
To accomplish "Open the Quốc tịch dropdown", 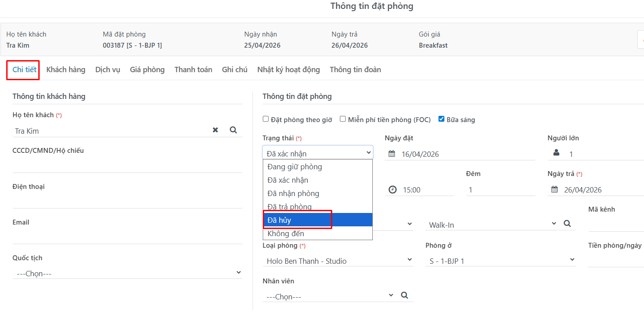I will (x=127, y=273).
